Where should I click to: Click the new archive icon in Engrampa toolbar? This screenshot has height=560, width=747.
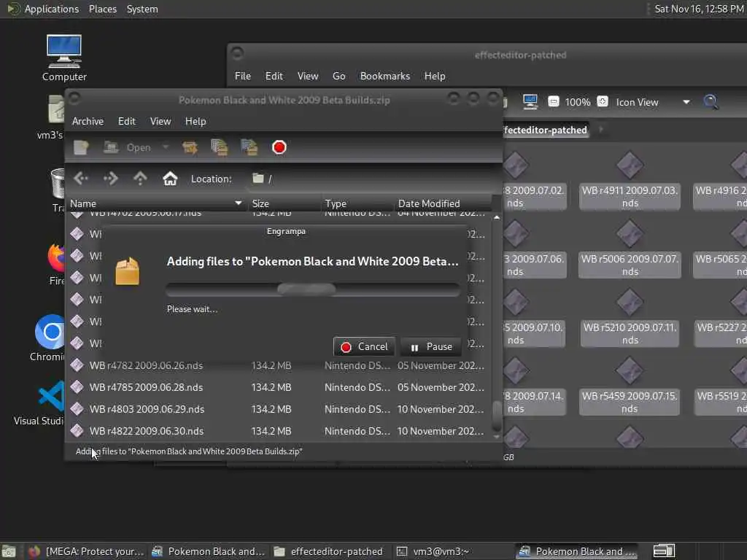point(81,147)
